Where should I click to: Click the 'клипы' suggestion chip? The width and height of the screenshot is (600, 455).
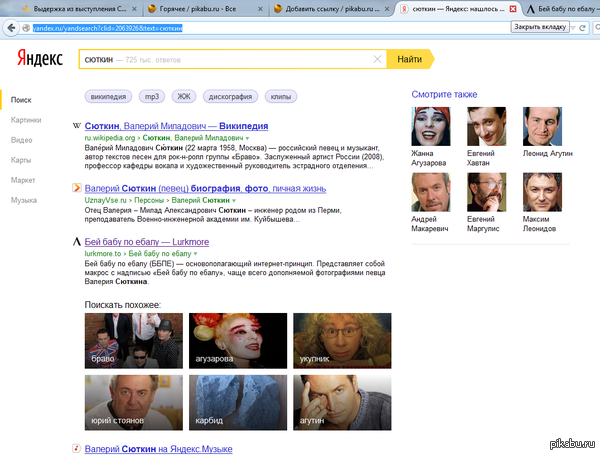(281, 96)
